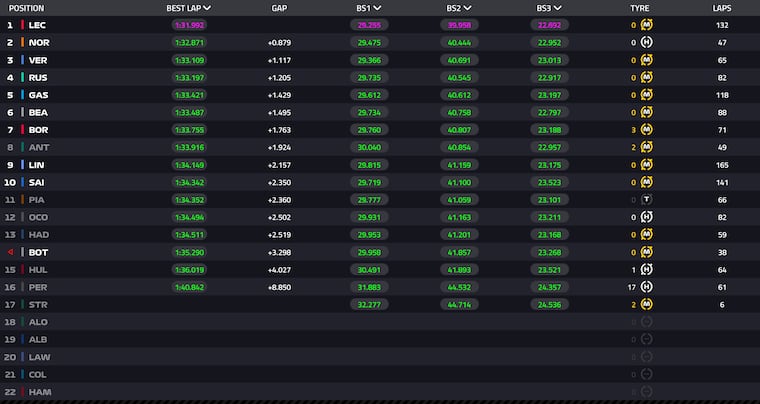
Task: Click STR's medium tyre icon
Action: pos(646,304)
